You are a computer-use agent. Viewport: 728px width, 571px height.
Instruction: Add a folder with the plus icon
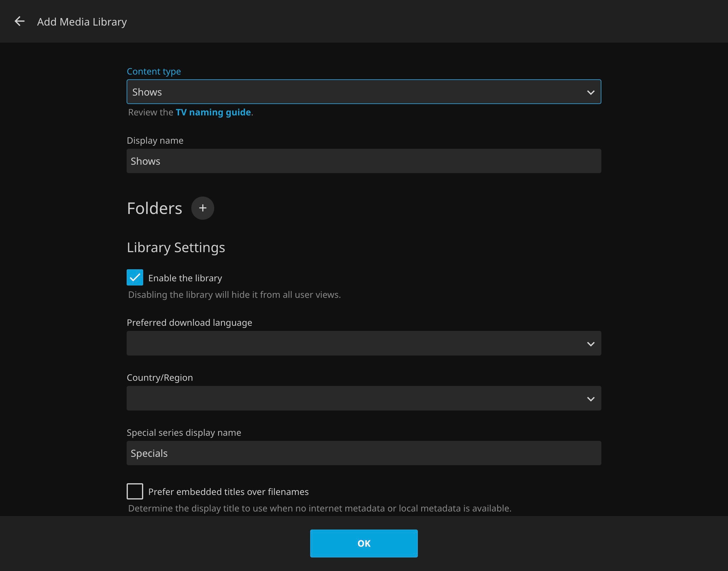click(202, 208)
